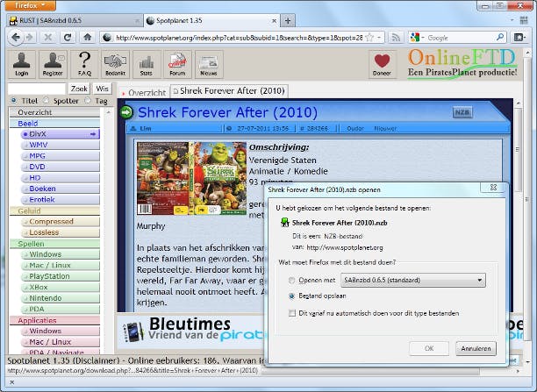Screen dimensions: 537x392
Task: Click the OnlineFTD logo banner
Action: click(x=462, y=63)
